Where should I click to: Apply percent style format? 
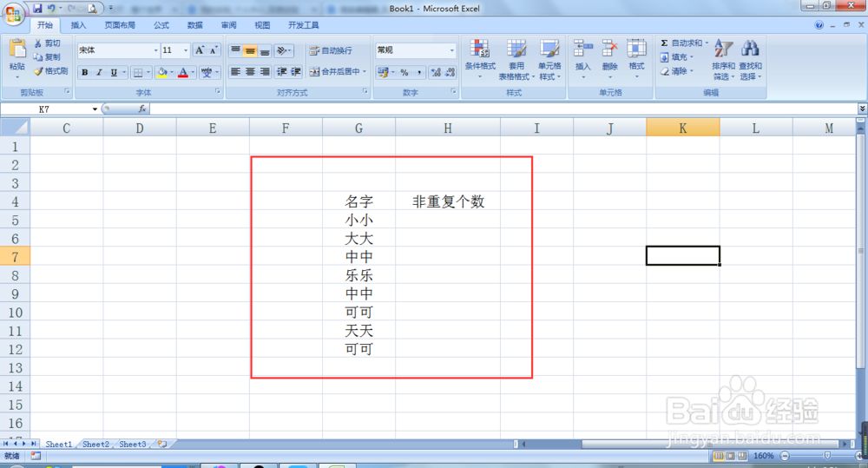click(404, 73)
